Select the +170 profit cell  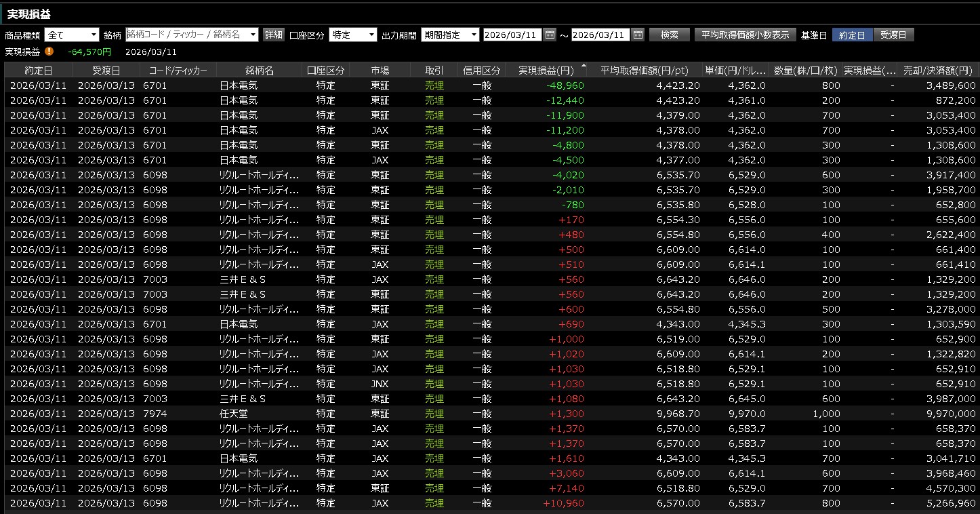[571, 220]
